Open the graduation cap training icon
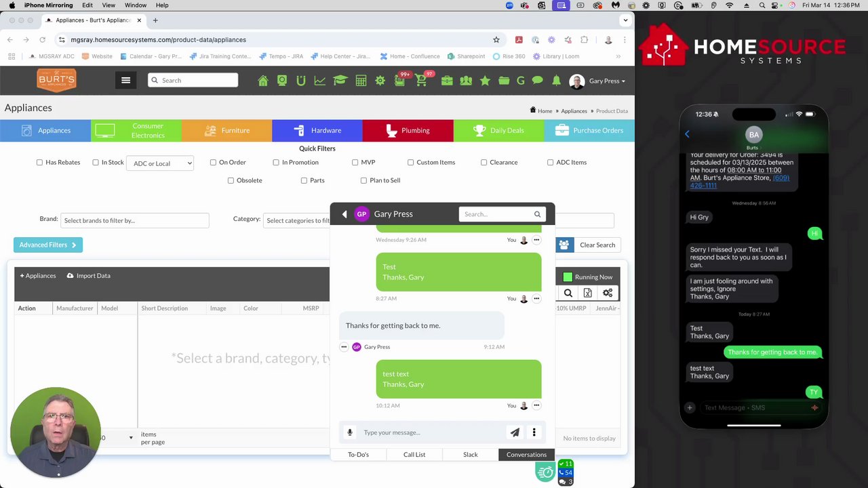This screenshot has height=488, width=868. pyautogui.click(x=340, y=81)
